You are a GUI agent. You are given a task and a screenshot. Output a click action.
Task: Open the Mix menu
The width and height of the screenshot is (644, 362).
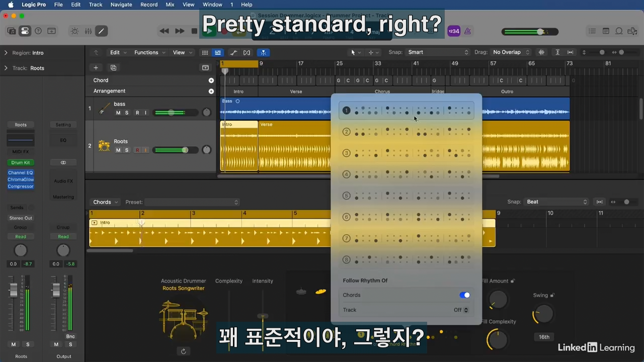pyautogui.click(x=170, y=5)
